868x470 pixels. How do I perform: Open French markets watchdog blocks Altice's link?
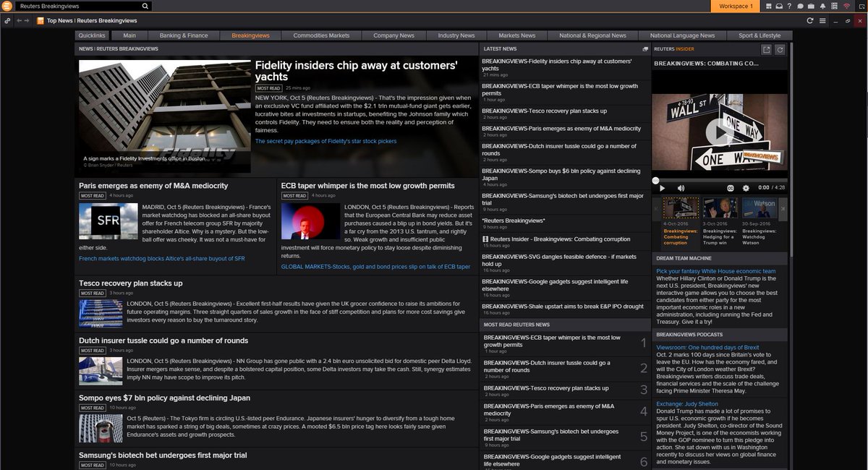coord(162,258)
